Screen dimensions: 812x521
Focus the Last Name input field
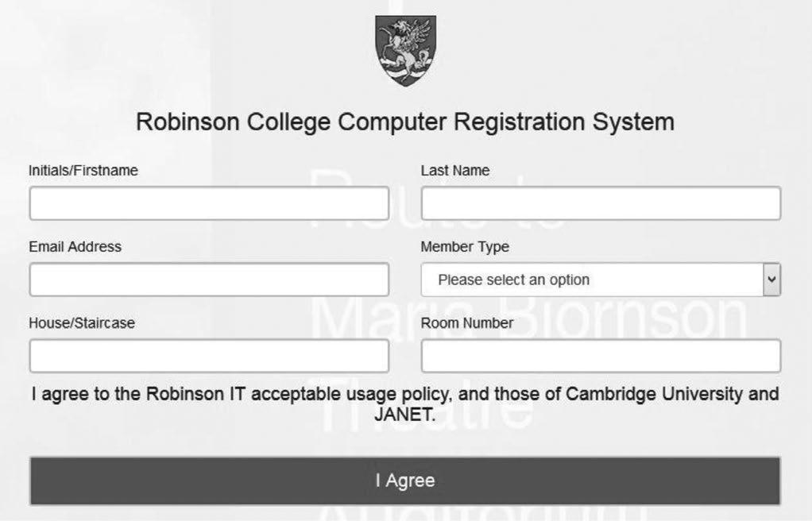tap(601, 203)
